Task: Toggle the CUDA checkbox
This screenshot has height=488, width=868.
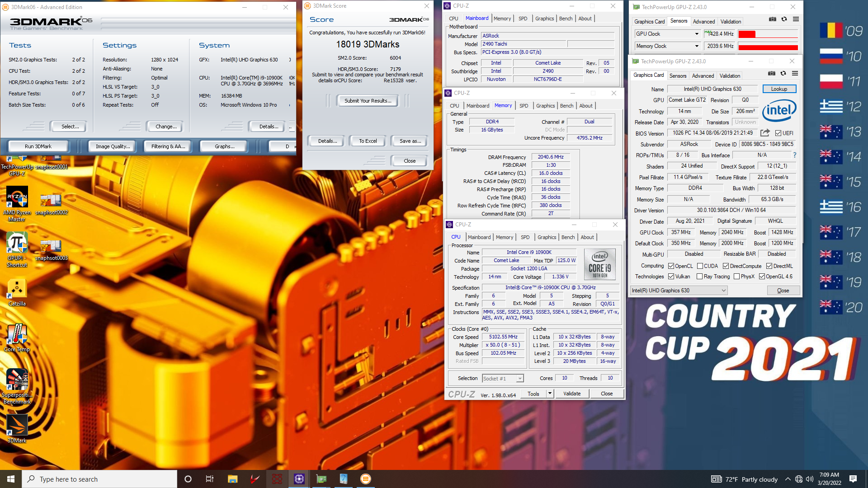Action: point(700,266)
